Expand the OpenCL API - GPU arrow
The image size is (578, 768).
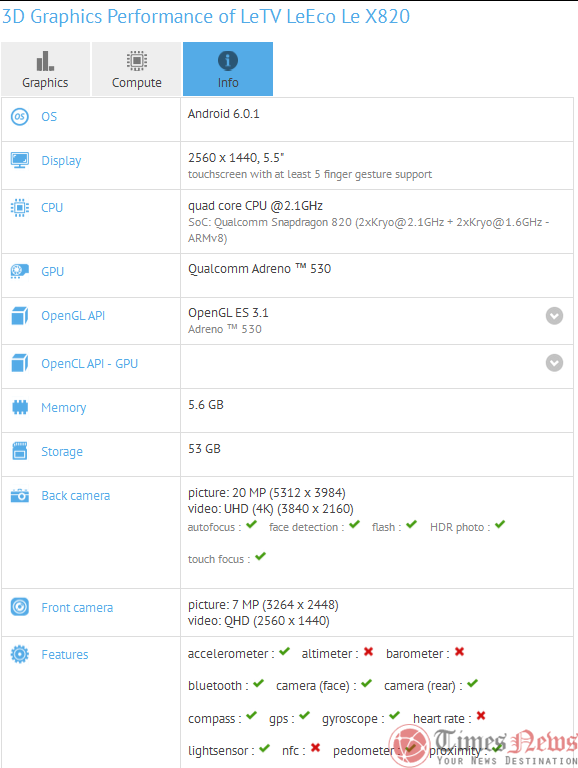click(x=554, y=363)
